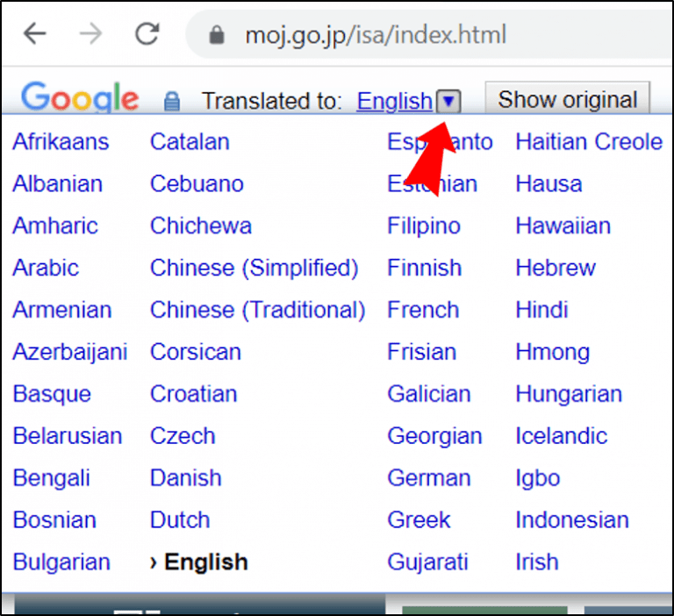Select Chinese (Simplified) language
Viewport: 674px width, 616px height.
pyautogui.click(x=254, y=269)
